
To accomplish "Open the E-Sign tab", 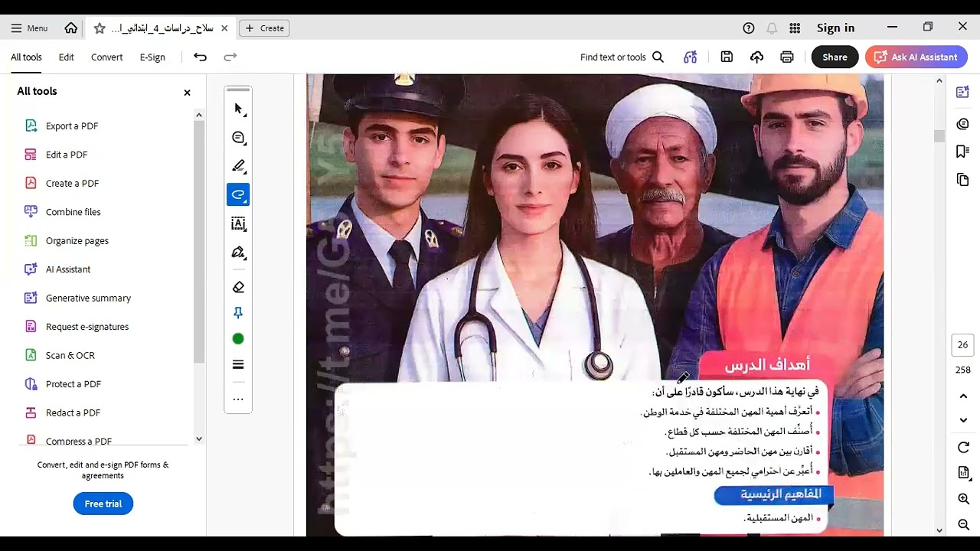I will click(x=152, y=57).
